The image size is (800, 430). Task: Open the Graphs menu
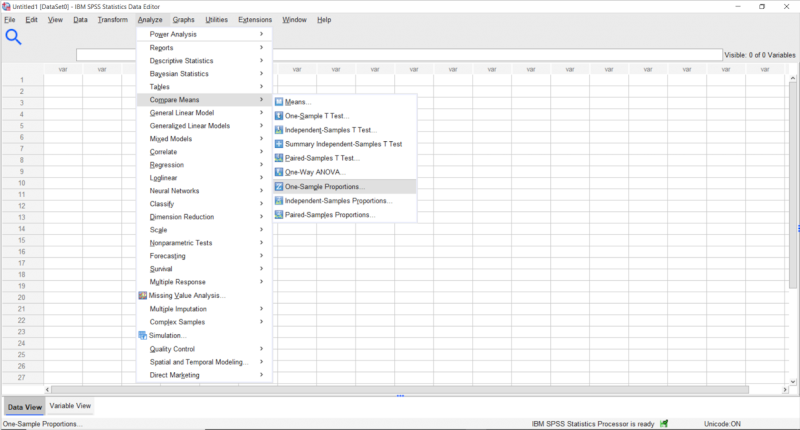pyautogui.click(x=183, y=20)
